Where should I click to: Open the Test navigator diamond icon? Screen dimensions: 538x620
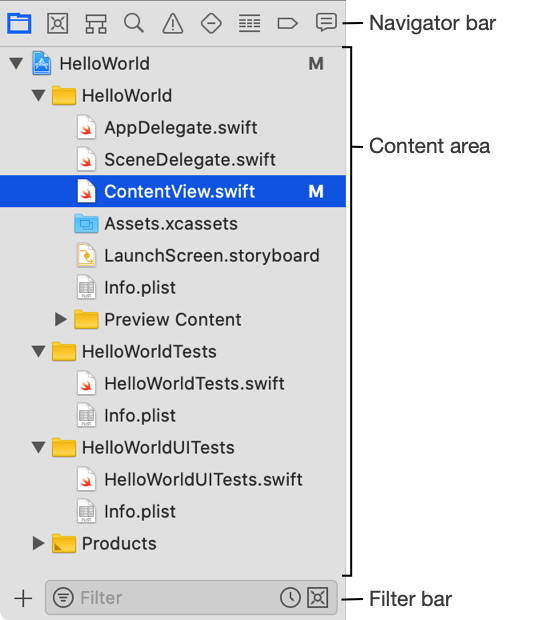pyautogui.click(x=211, y=23)
